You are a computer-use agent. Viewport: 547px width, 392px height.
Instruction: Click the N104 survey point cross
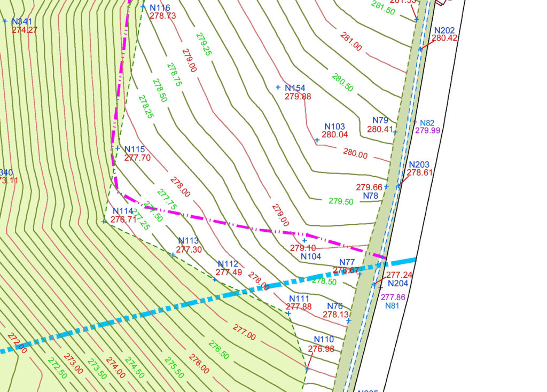pyautogui.click(x=304, y=240)
